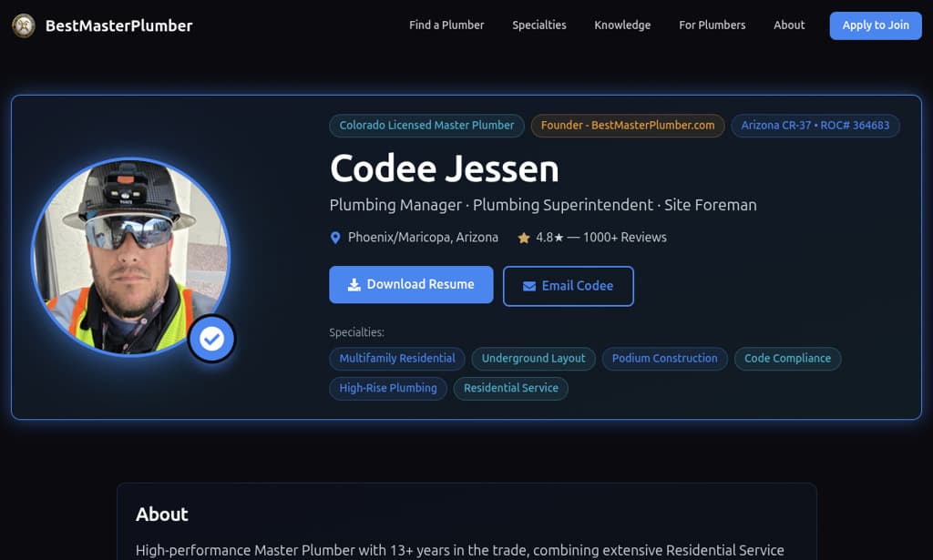Image resolution: width=933 pixels, height=560 pixels.
Task: Click the Email Codee button
Action: pyautogui.click(x=569, y=286)
